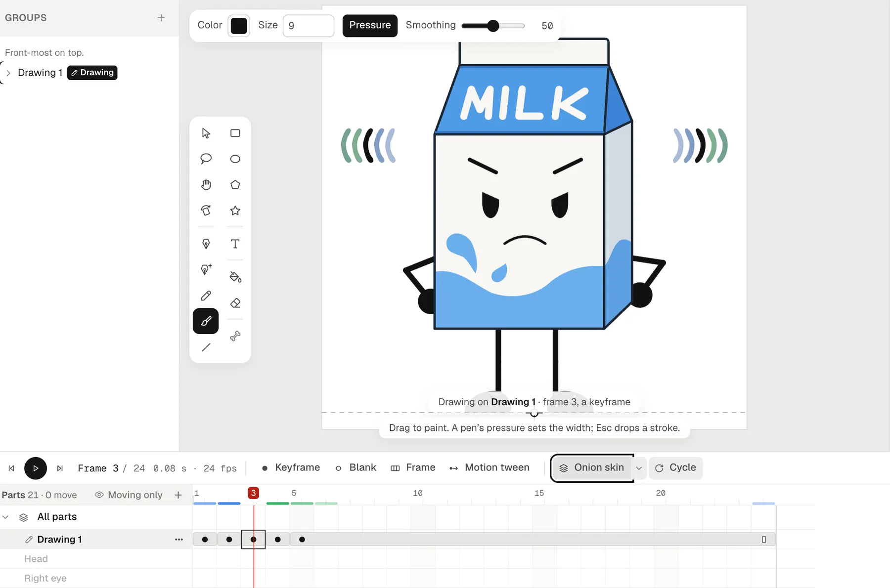Select the Eraser tool

click(x=235, y=303)
